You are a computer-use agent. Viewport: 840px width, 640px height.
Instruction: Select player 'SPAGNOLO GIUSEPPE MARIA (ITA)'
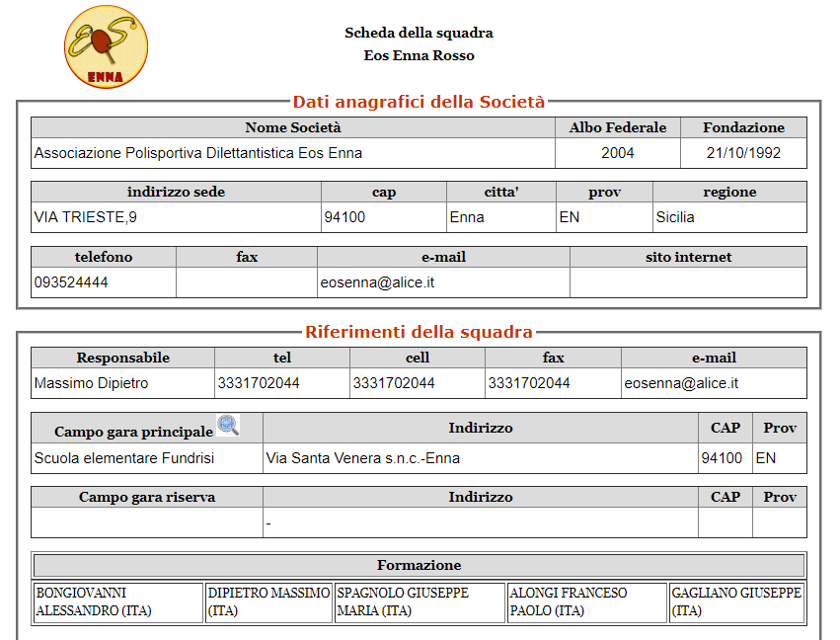click(x=420, y=602)
